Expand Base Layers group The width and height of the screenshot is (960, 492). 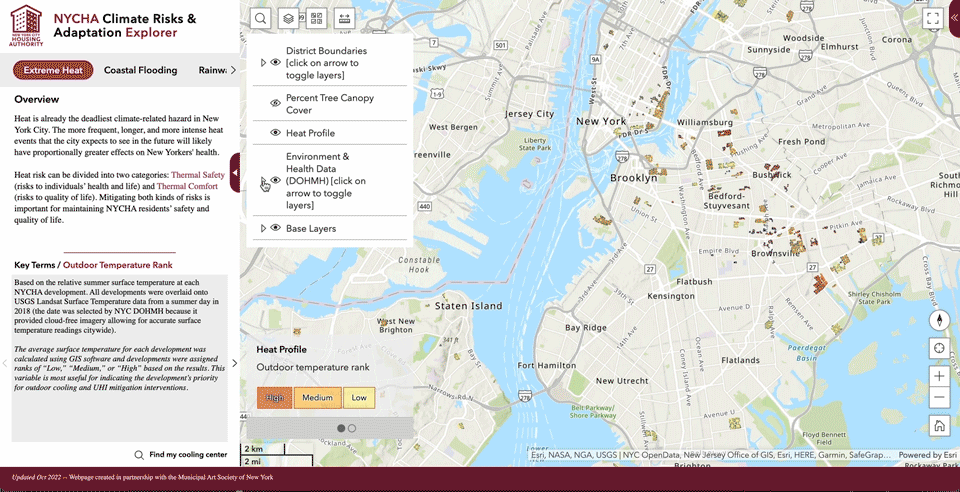(x=263, y=228)
